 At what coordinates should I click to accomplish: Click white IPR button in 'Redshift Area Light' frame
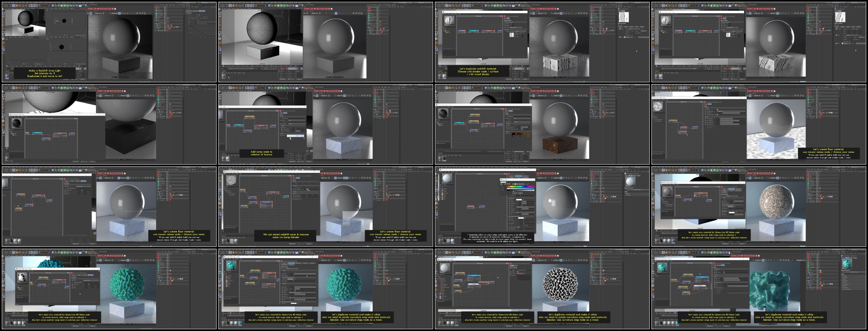pos(115,9)
